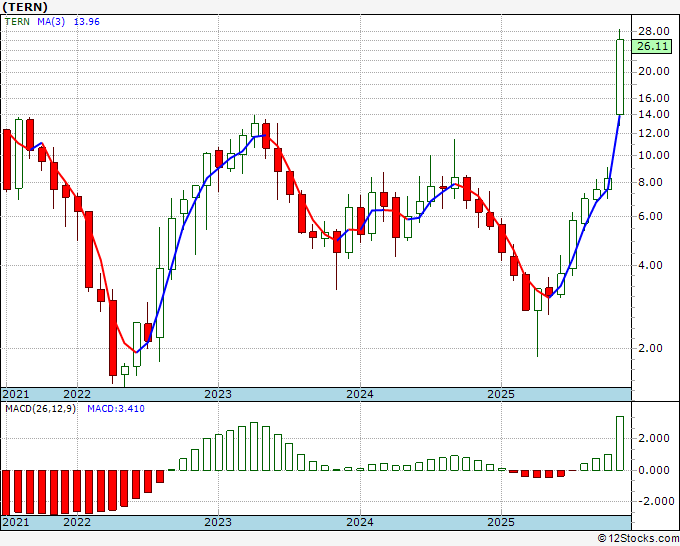Click the 20.00 price axis label
Viewport: 680px width, 546px height.
(x=654, y=71)
